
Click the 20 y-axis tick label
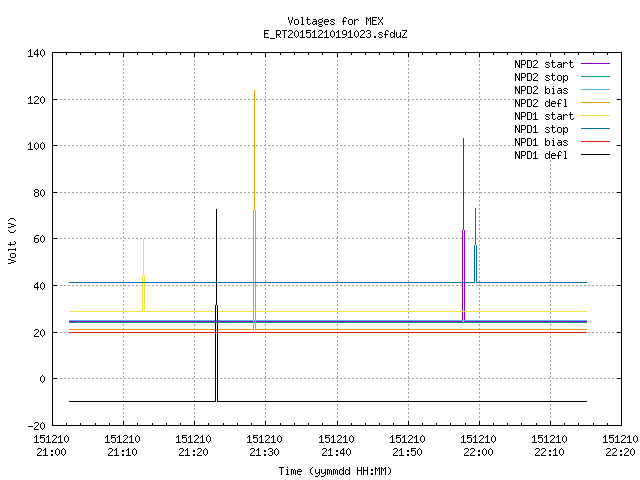(x=39, y=333)
